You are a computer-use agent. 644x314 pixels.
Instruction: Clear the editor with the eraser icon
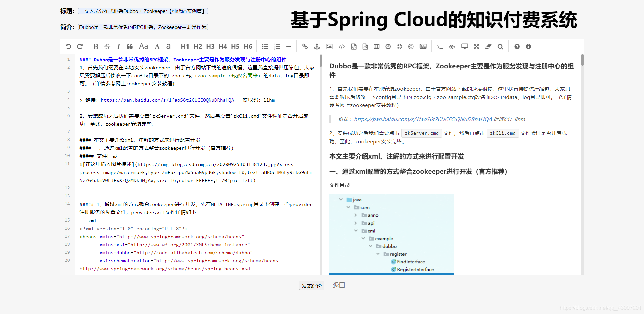(x=488, y=47)
